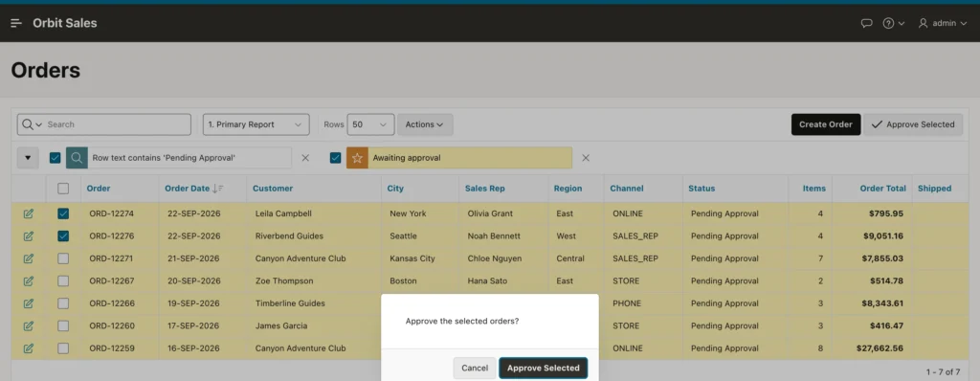Image resolution: width=980 pixels, height=381 pixels.
Task: Open the Primary Report dropdown
Action: (x=256, y=124)
